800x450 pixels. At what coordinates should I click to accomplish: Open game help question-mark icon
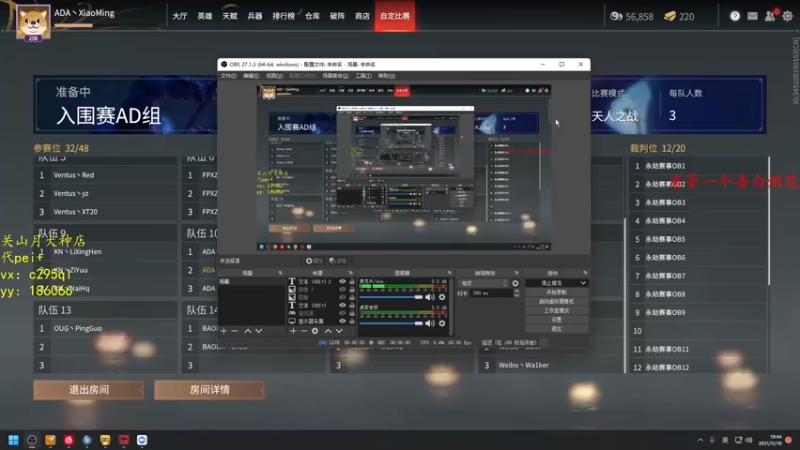coord(735,16)
